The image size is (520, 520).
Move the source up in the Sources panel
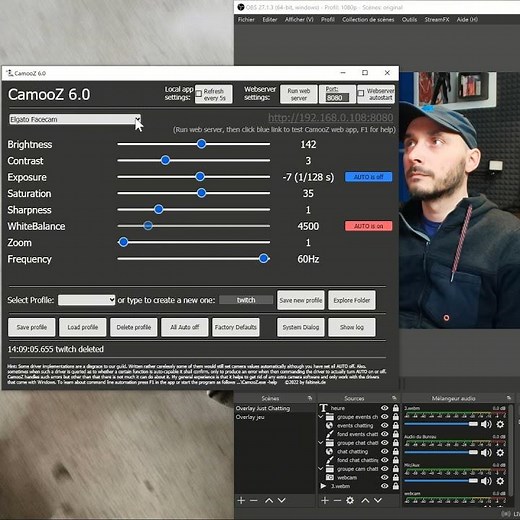(x=365, y=500)
